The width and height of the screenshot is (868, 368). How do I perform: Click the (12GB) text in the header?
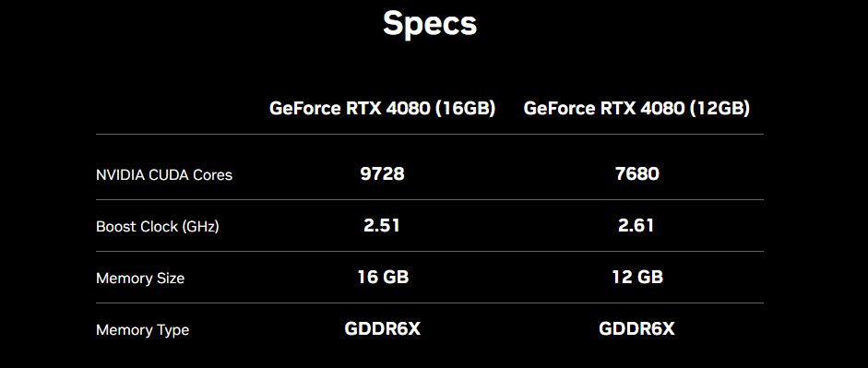(x=719, y=108)
